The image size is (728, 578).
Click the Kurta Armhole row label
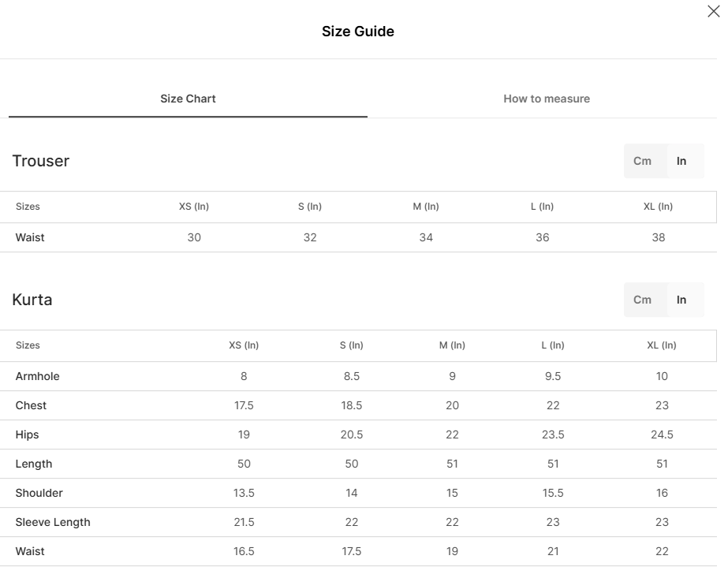click(x=38, y=376)
